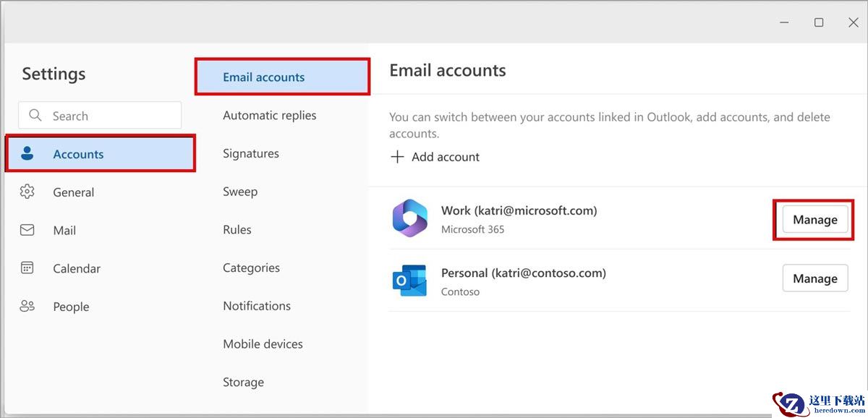Image resolution: width=868 pixels, height=418 pixels.
Task: Click the 'Settings' title text
Action: tap(54, 74)
